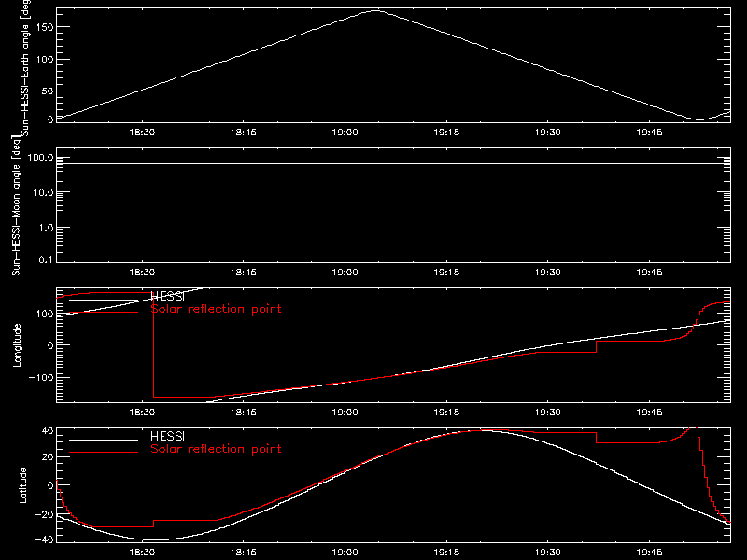This screenshot has height=560, width=747.
Task: Click Solar reflection point legend in Longitude plot
Action: coord(216,309)
